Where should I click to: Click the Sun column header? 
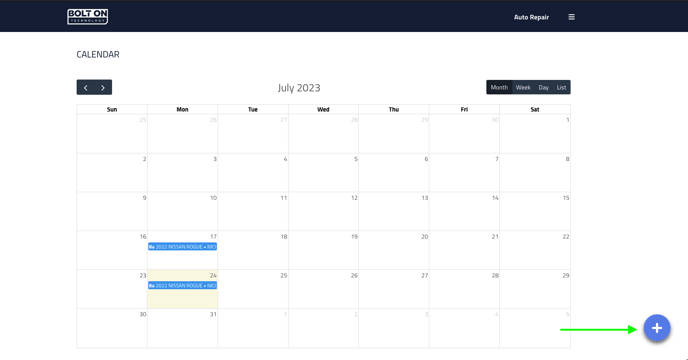[112, 109]
